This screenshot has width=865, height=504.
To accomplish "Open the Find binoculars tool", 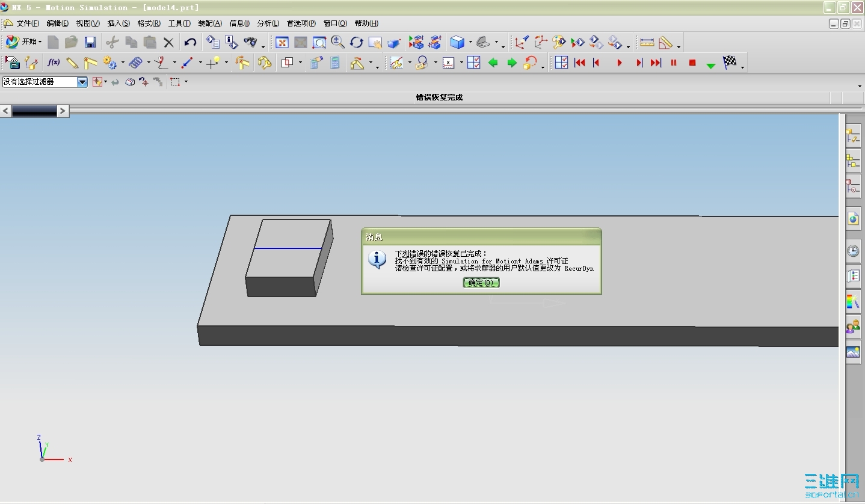I will pos(250,42).
